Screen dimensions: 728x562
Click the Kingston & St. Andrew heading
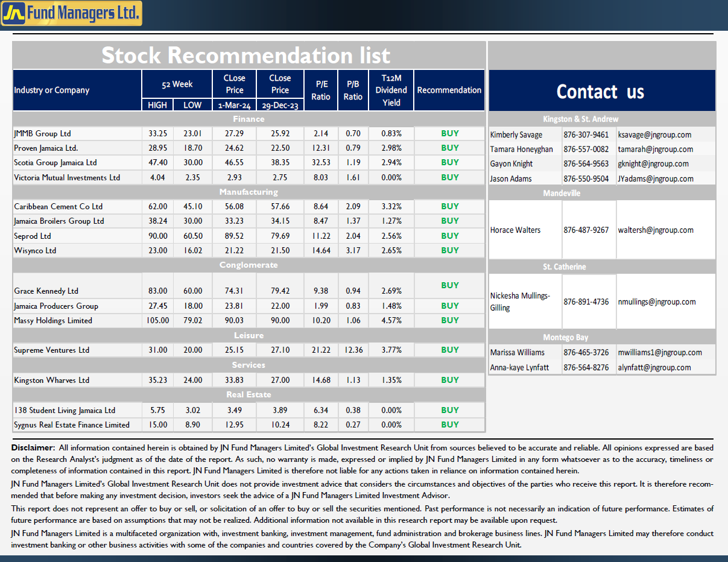point(581,119)
